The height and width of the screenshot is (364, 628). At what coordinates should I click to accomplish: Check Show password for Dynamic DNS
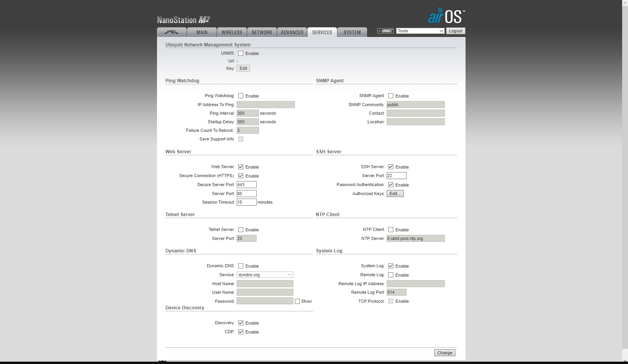298,302
